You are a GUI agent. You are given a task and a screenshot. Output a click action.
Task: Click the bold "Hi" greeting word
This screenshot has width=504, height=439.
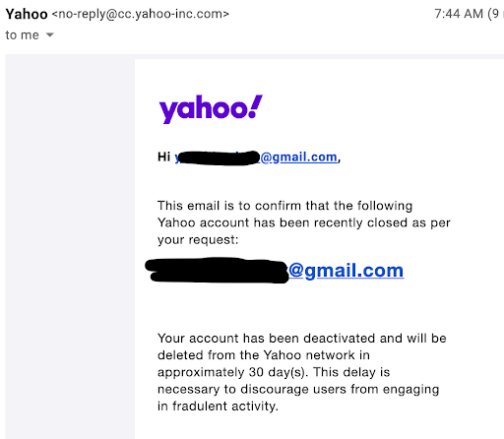point(163,157)
